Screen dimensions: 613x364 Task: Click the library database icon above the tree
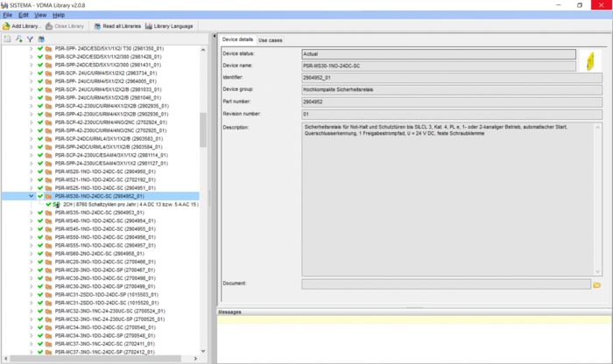click(x=41, y=39)
